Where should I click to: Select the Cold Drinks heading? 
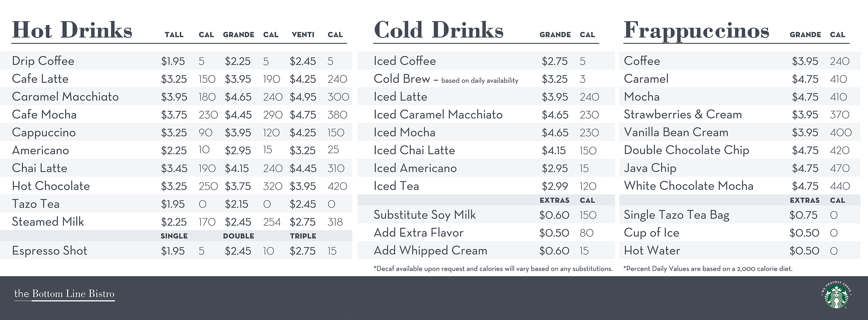pos(438,30)
